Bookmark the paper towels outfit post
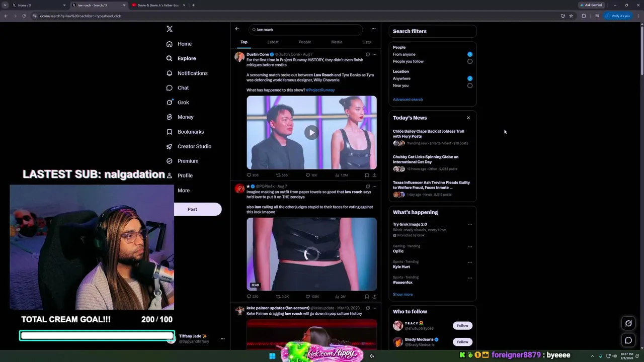644x362 pixels. click(x=367, y=297)
